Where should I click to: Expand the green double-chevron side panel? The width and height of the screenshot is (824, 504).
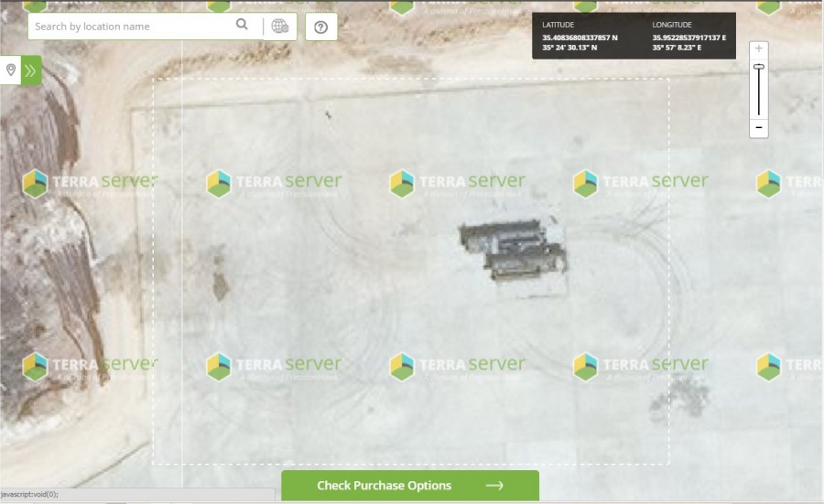31,70
